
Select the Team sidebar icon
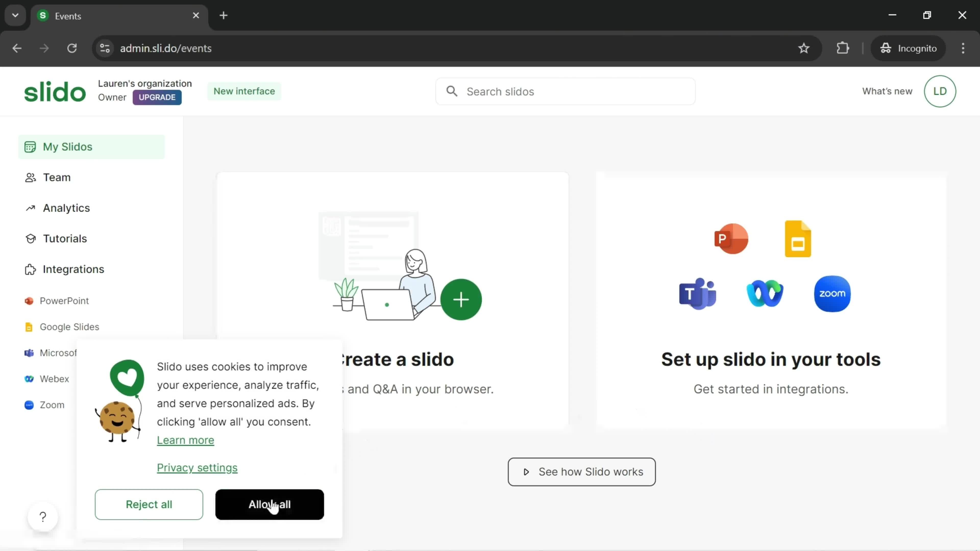point(30,177)
